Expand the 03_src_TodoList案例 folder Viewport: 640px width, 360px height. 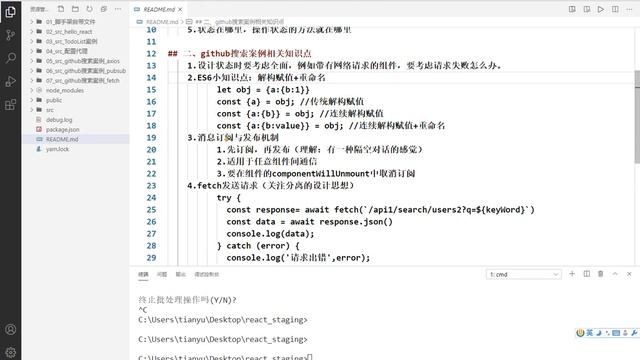(x=76, y=41)
